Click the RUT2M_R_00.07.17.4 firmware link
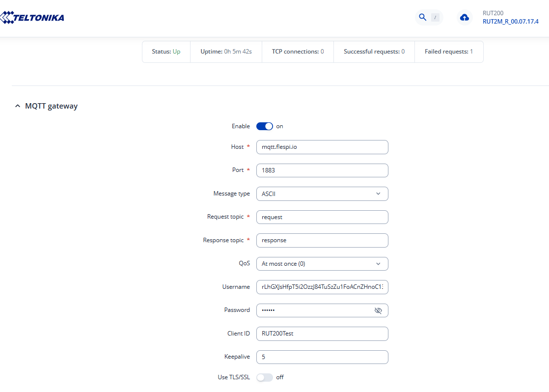The height and width of the screenshot is (392, 549). (x=510, y=22)
